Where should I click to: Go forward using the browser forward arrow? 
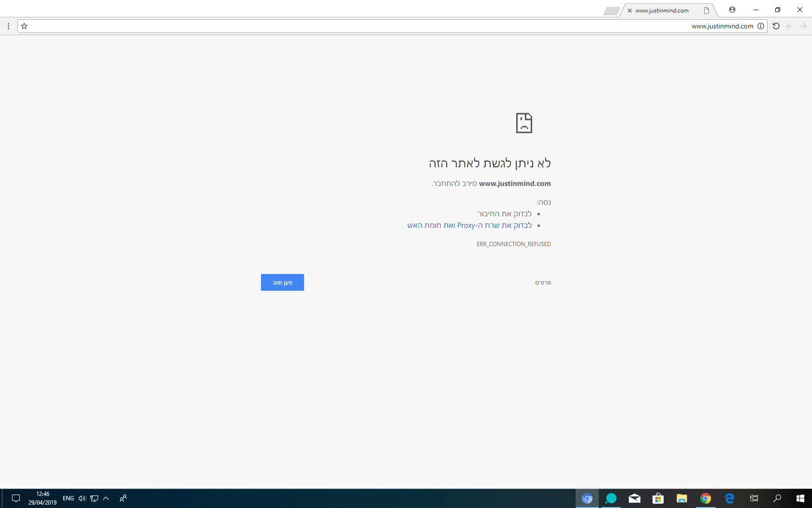pyautogui.click(x=803, y=26)
